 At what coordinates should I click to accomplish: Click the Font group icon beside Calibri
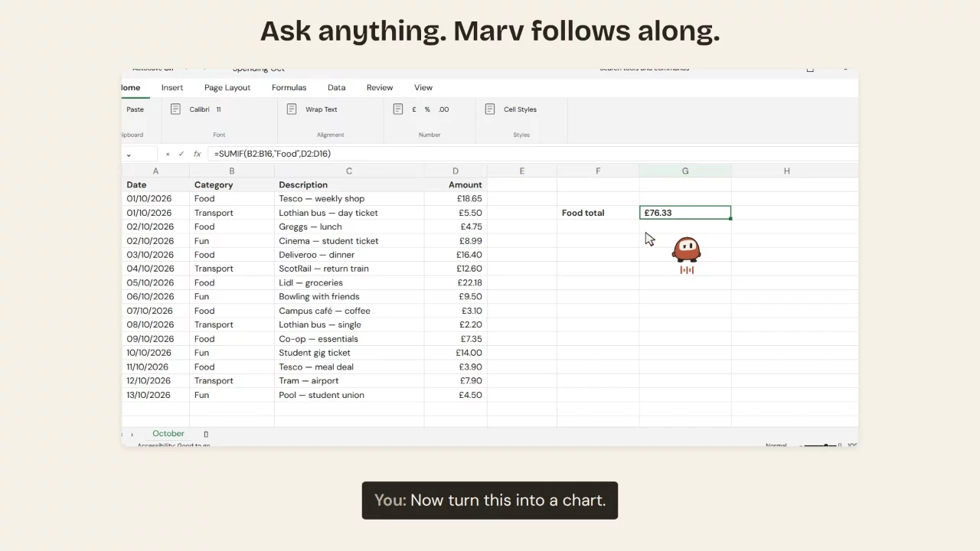175,109
